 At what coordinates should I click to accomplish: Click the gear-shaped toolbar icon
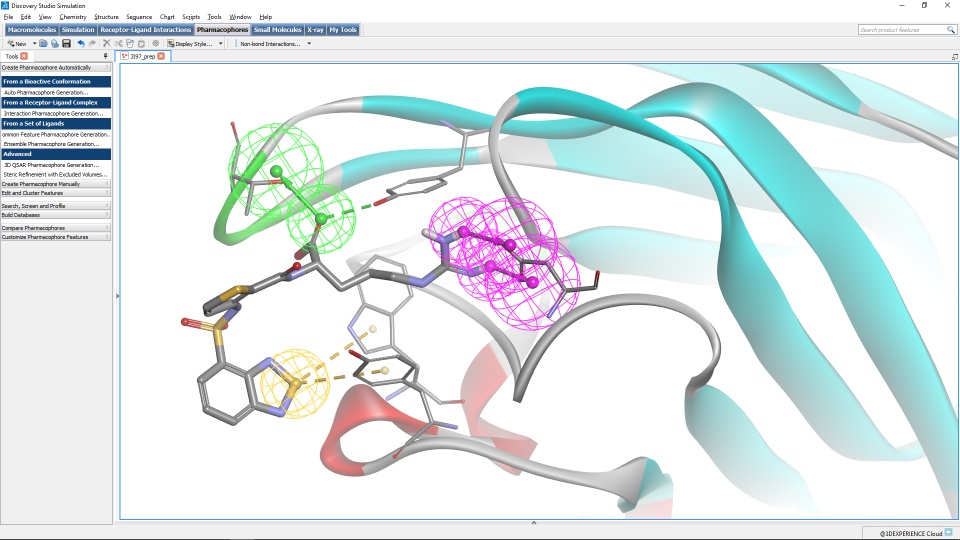(x=156, y=43)
